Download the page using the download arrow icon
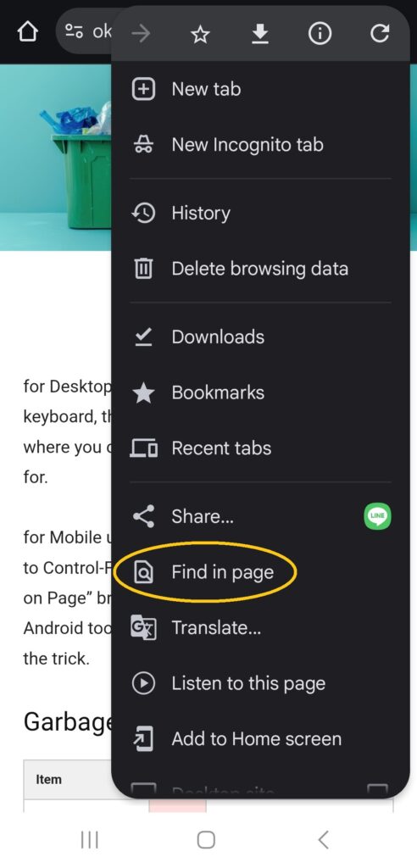 tap(259, 34)
